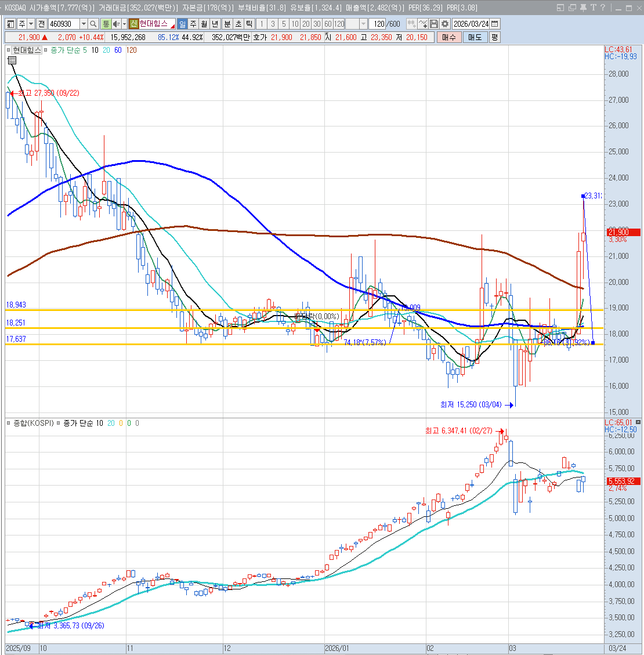
Task: Select 월 monthly chart period
Action: 204,24
